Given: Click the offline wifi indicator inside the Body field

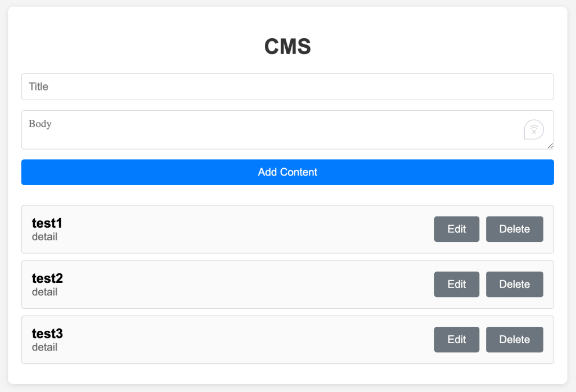Looking at the screenshot, I should (533, 129).
